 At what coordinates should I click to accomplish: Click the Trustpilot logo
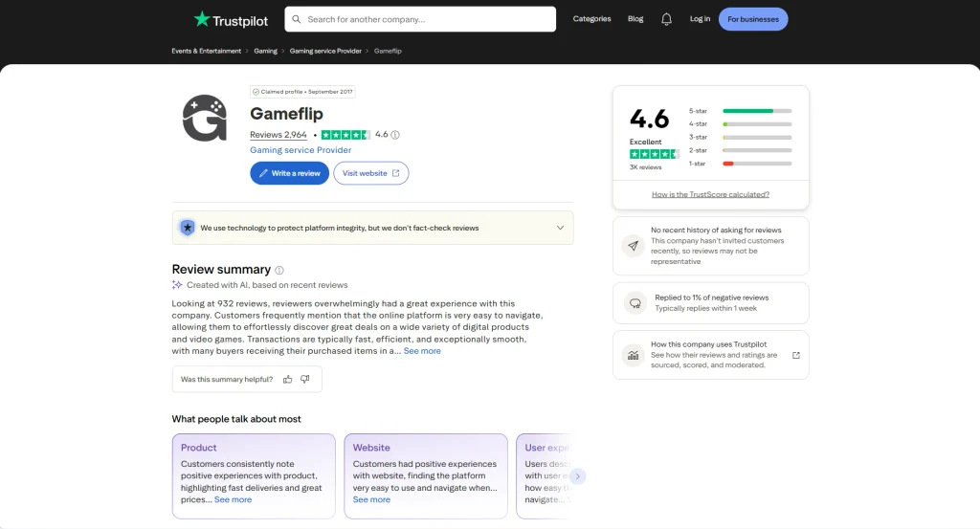pos(231,19)
